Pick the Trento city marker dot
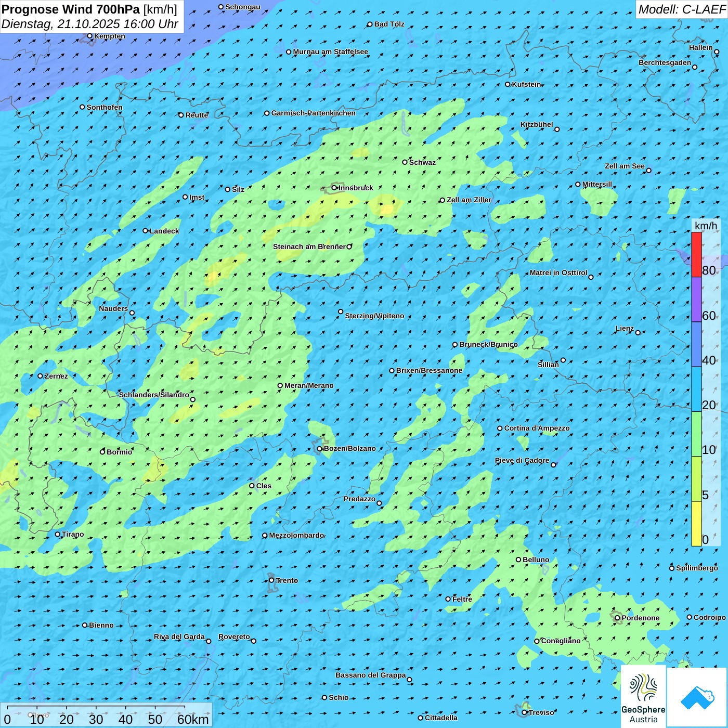The width and height of the screenshot is (728, 728). coord(271,580)
